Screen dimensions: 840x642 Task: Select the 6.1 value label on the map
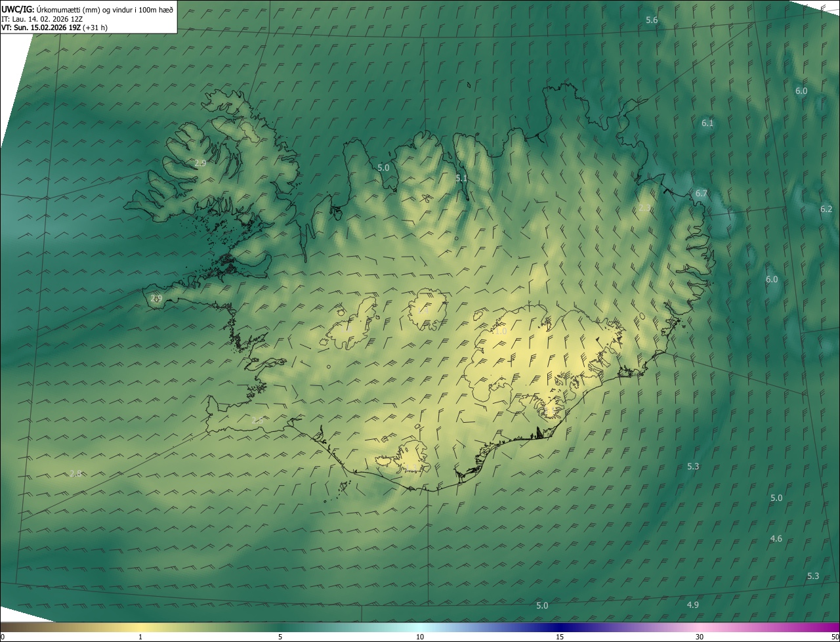pyautogui.click(x=707, y=123)
